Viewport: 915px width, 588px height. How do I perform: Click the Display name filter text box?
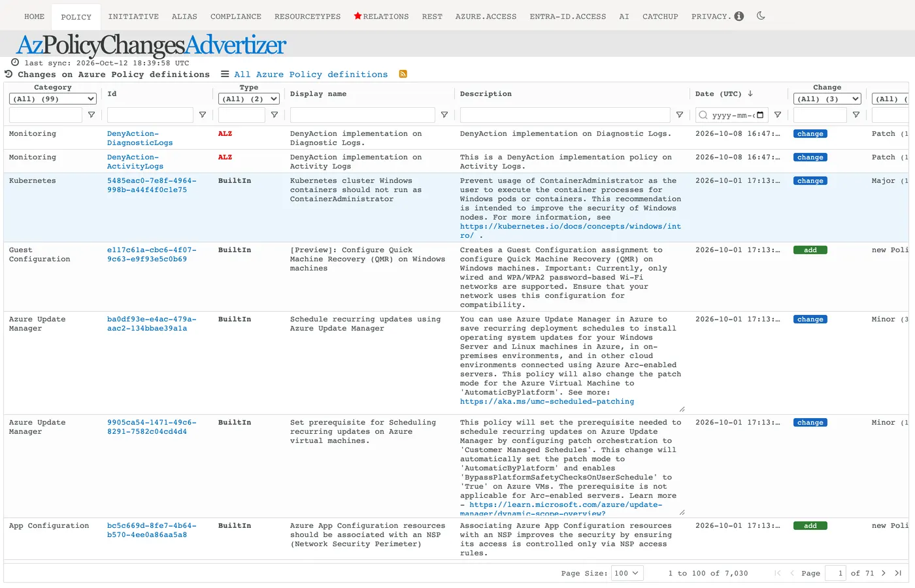click(363, 115)
